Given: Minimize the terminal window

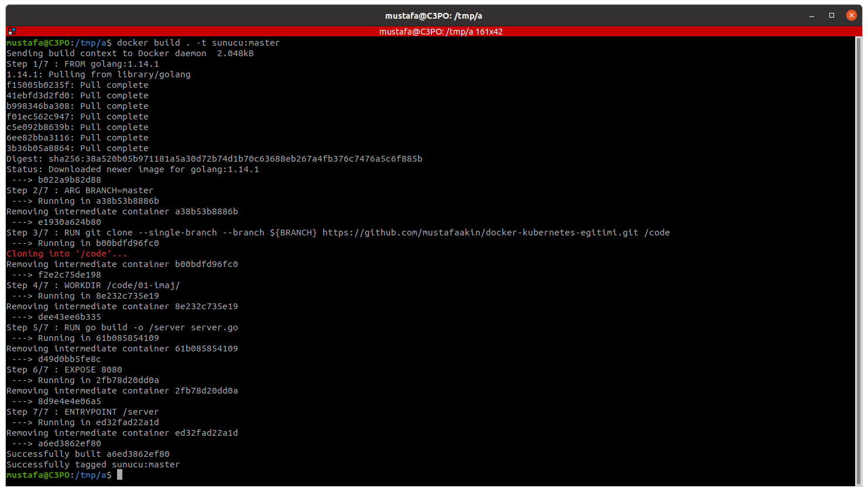Looking at the screenshot, I should [x=812, y=16].
